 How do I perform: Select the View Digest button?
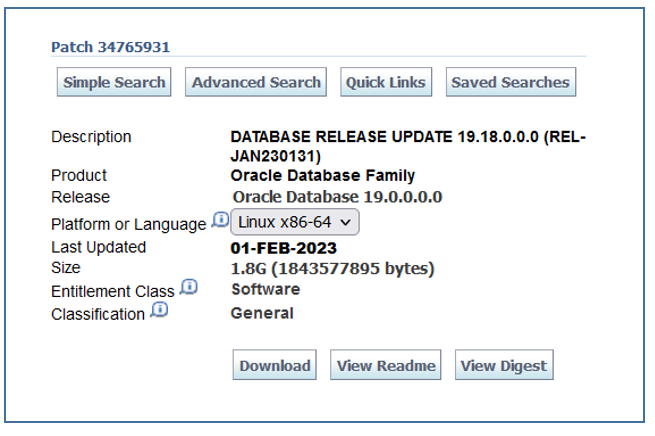click(504, 366)
